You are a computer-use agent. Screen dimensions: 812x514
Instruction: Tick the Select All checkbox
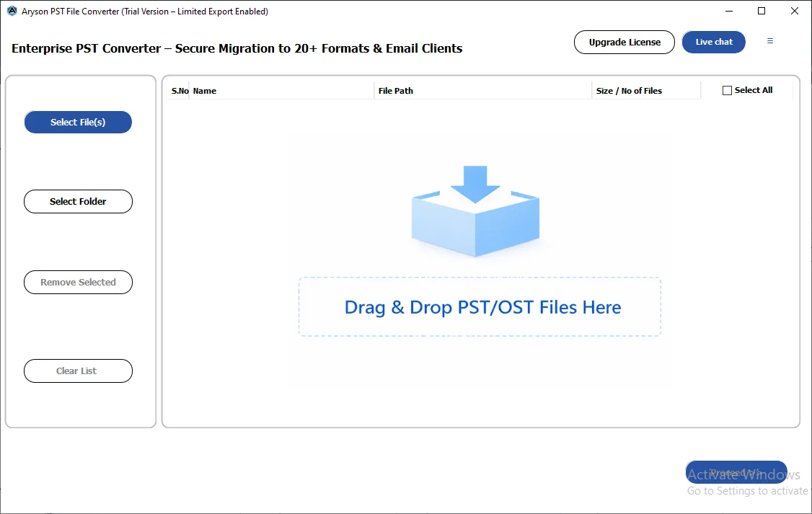727,91
